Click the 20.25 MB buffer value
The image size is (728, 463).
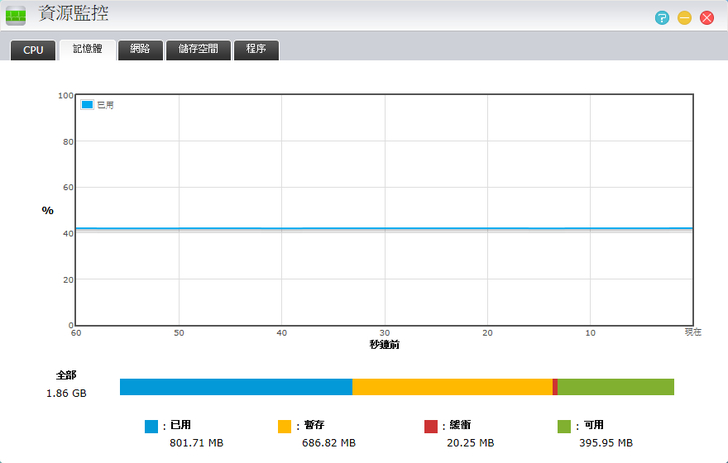470,443
